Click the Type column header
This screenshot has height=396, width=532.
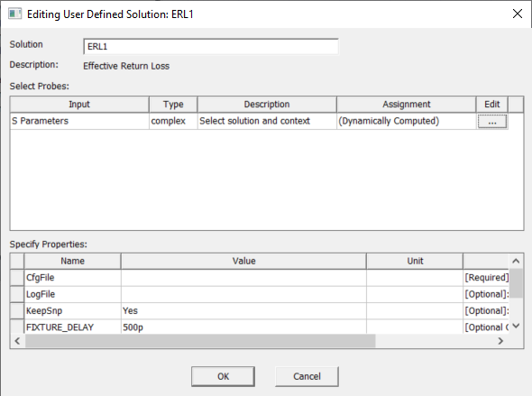click(x=173, y=104)
